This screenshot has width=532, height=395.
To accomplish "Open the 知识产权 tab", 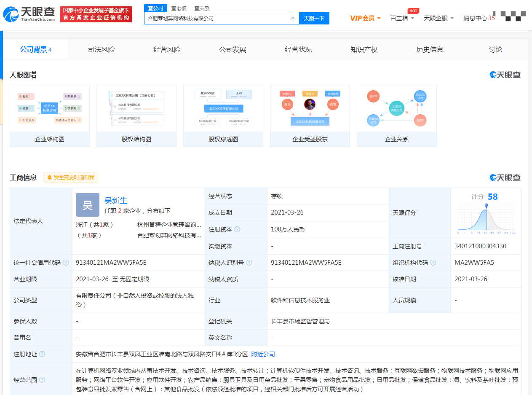I will 364,50.
